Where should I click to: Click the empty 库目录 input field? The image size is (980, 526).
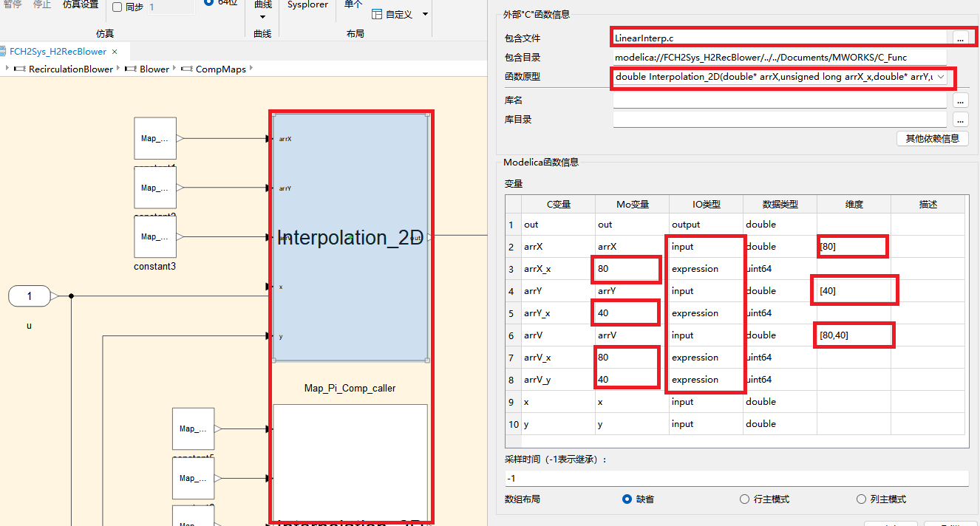(x=779, y=119)
